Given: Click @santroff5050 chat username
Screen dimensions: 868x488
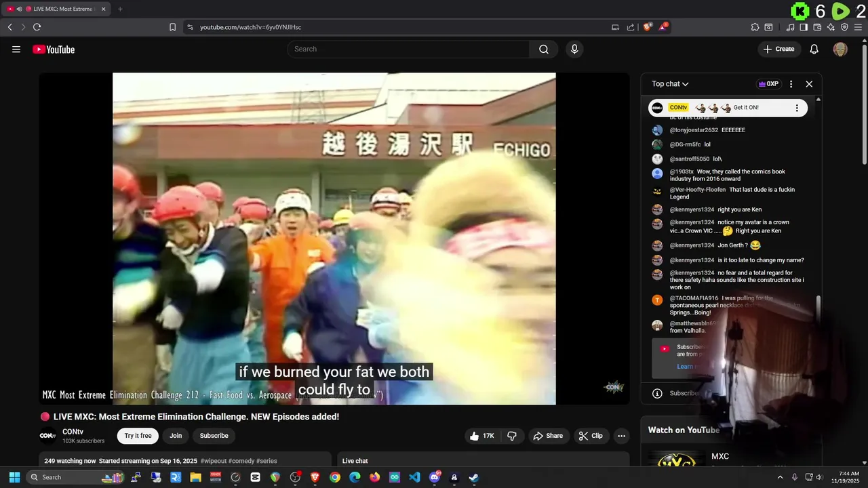Looking at the screenshot, I should [690, 159].
